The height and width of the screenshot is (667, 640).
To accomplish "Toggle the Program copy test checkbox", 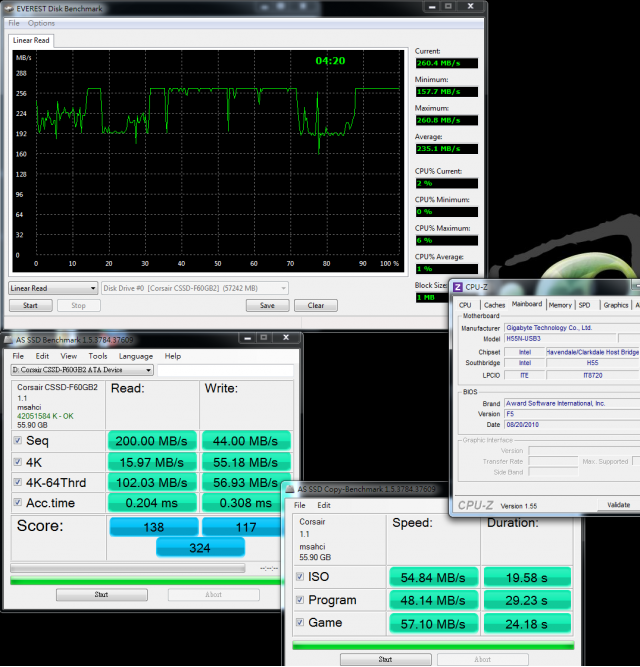I will pos(300,599).
